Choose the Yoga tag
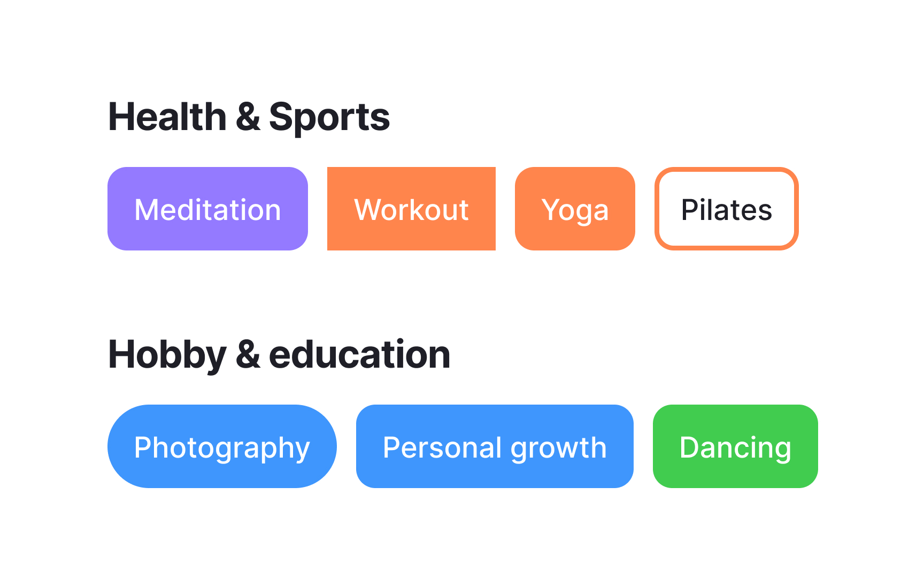Viewport: 924px width, 578px height. [575, 209]
